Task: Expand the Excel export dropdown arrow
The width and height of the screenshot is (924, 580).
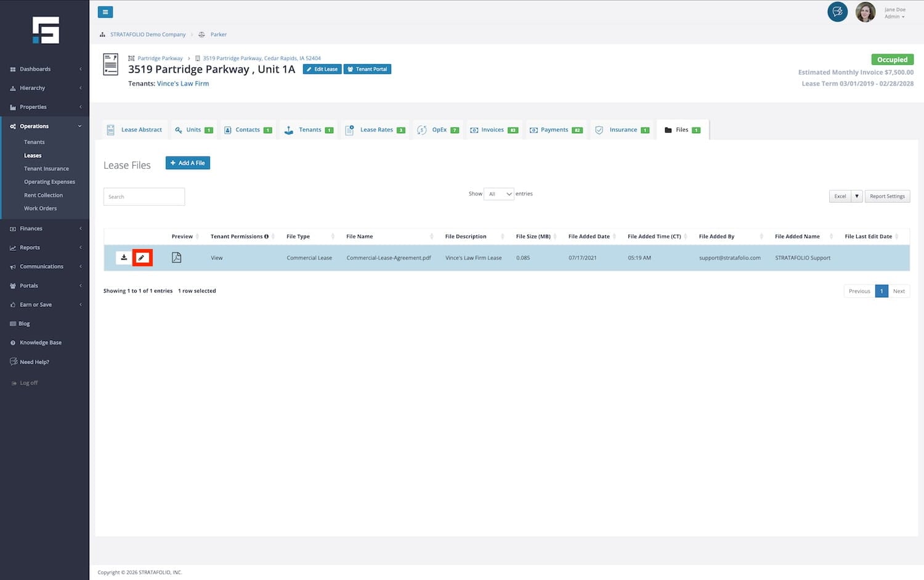Action: (x=856, y=196)
